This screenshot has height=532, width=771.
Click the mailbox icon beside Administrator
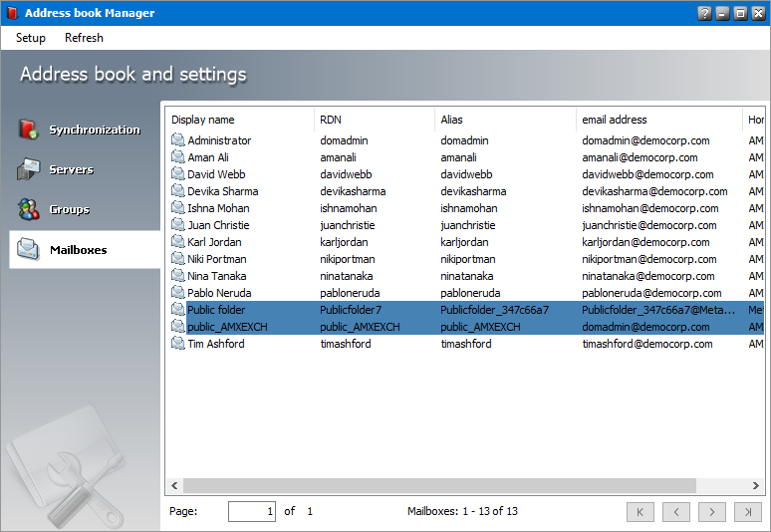coord(177,140)
